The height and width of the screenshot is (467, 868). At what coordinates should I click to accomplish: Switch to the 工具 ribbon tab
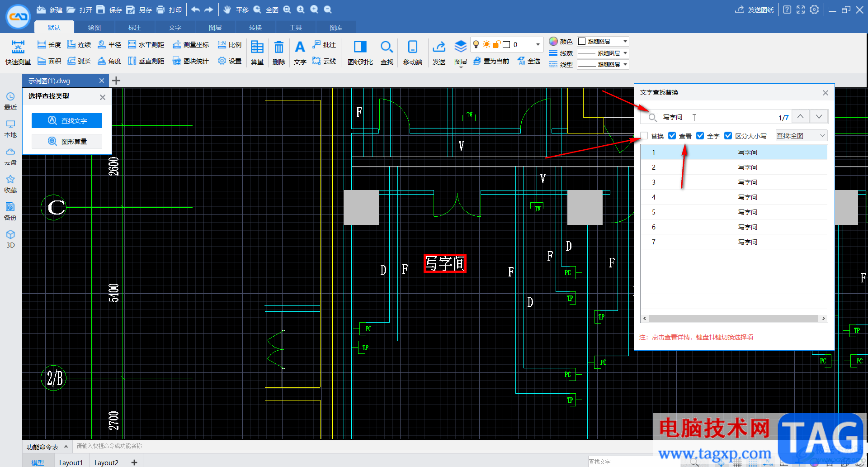(x=296, y=28)
